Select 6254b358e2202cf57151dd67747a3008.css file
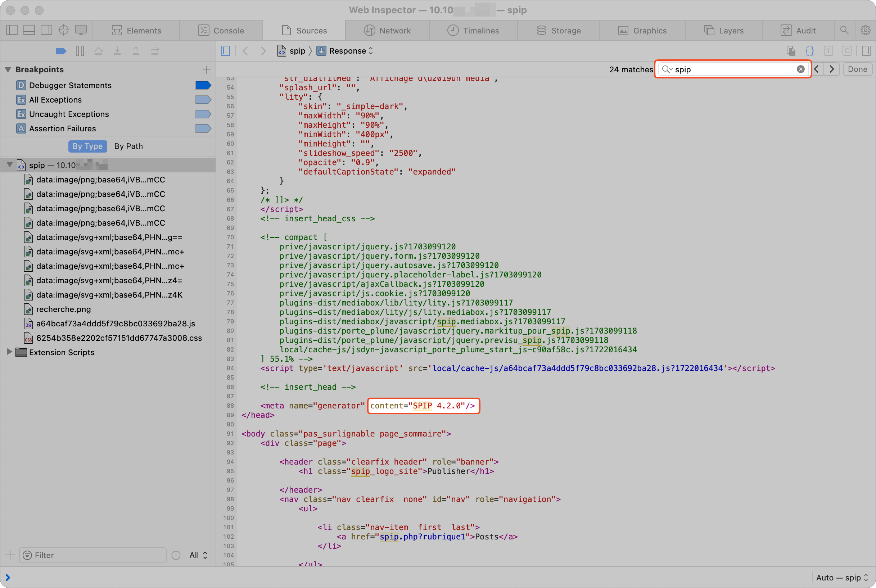Viewport: 876px width, 588px height. coord(119,338)
